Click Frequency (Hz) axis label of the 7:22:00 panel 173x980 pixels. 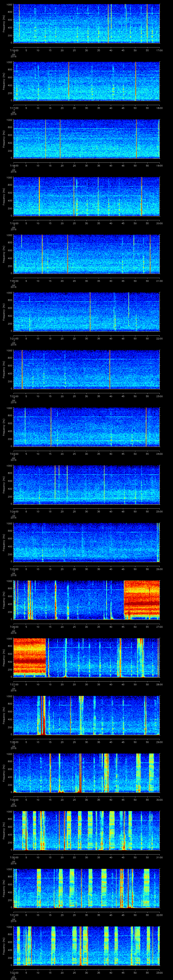[x=4, y=369]
